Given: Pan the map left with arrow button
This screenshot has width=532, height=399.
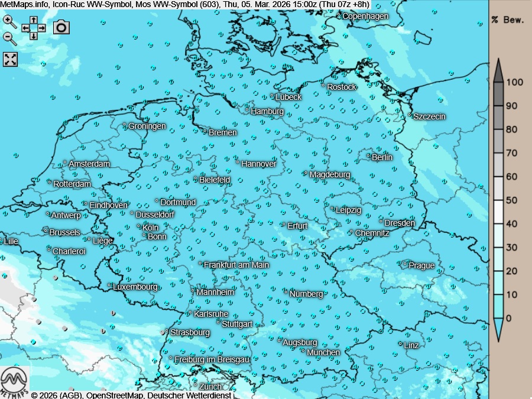Looking at the screenshot, I should 26,28.
